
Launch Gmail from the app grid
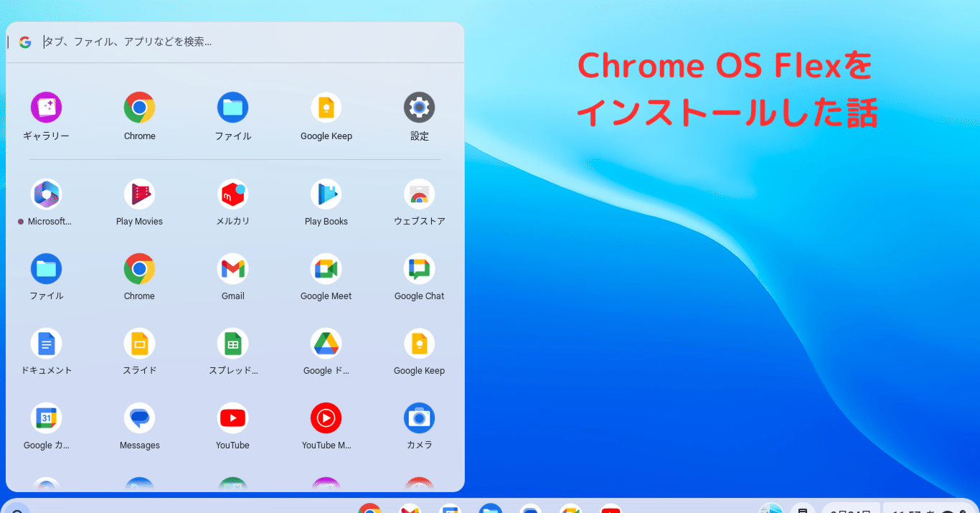coord(232,267)
